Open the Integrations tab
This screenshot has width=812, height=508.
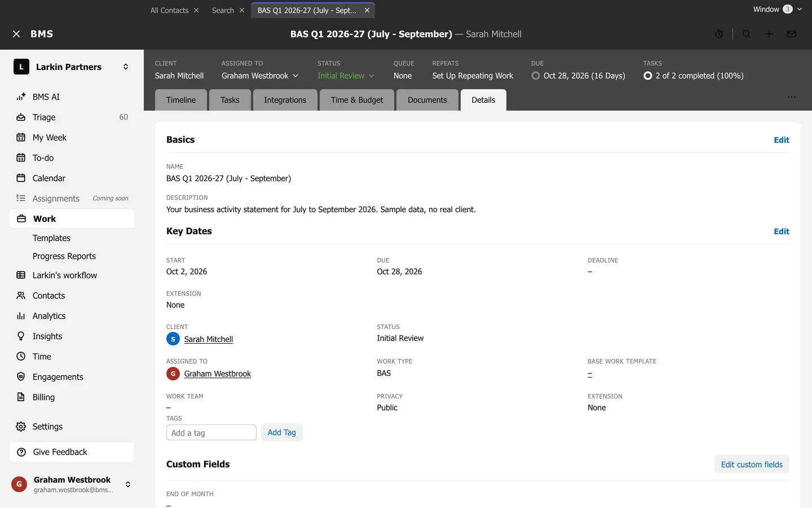[x=285, y=100]
